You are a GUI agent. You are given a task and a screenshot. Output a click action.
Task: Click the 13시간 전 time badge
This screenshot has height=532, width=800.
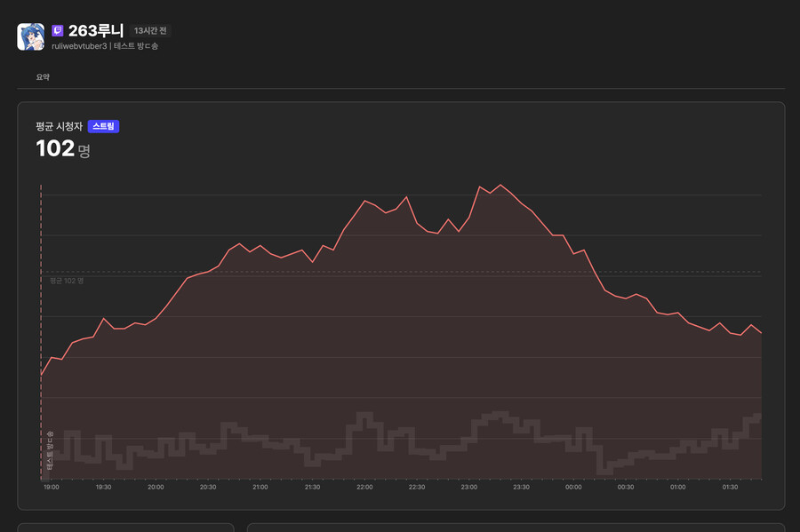point(150,31)
